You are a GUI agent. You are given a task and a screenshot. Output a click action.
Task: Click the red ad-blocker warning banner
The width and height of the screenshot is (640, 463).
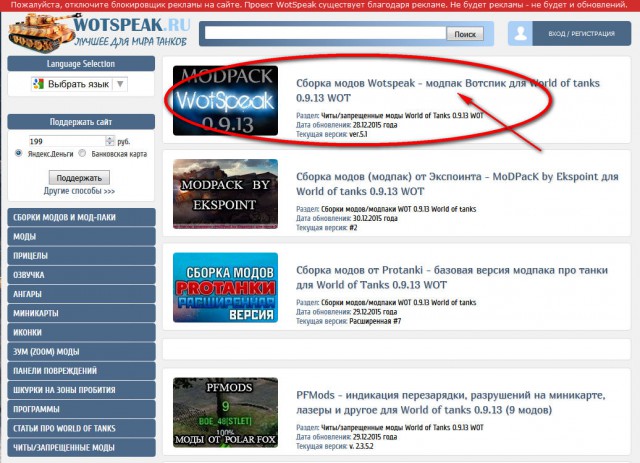click(x=320, y=6)
